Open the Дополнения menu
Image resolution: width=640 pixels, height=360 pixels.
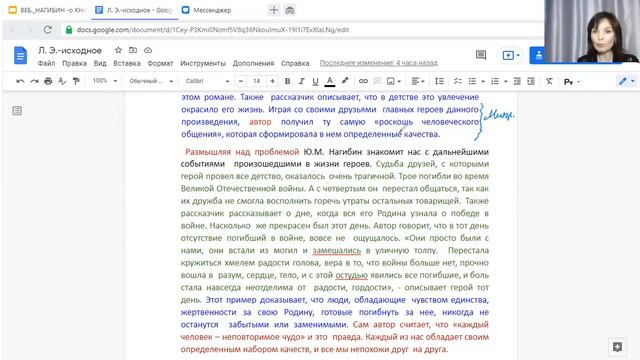point(253,63)
